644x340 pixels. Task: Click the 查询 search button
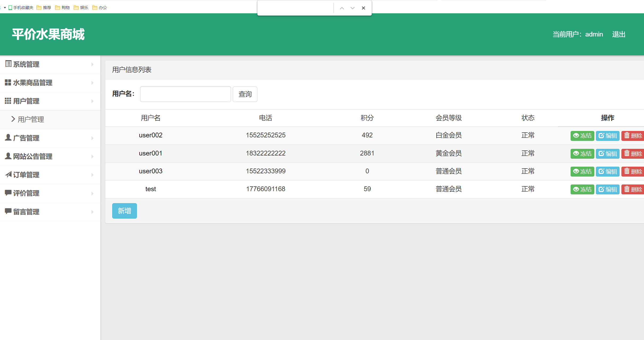click(x=245, y=94)
